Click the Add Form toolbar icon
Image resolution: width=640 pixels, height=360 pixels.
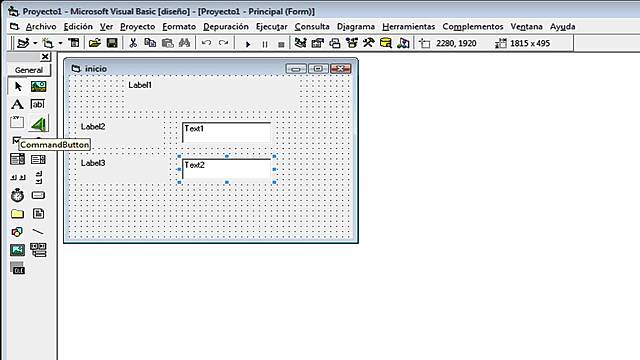[x=48, y=43]
